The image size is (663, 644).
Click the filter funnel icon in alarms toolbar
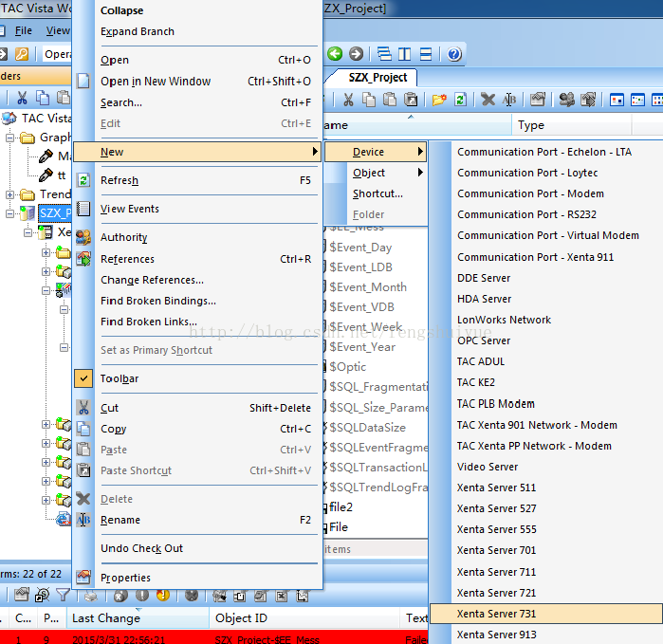coord(63,596)
